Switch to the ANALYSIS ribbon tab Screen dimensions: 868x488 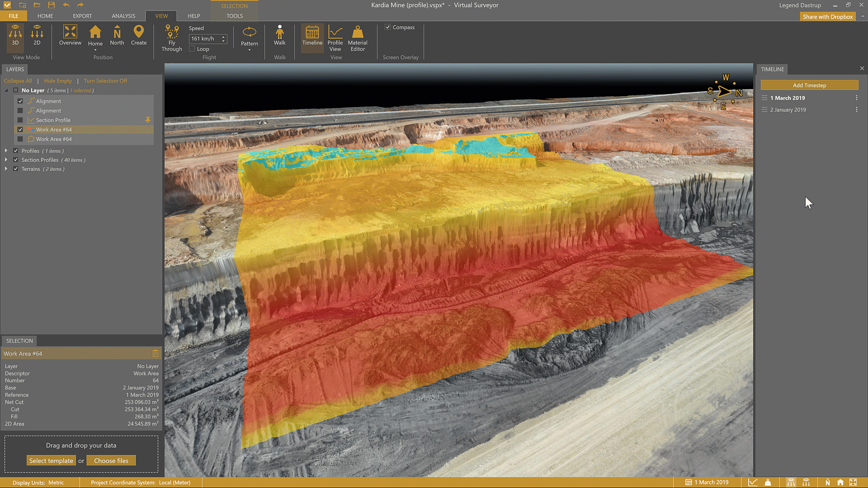click(123, 16)
